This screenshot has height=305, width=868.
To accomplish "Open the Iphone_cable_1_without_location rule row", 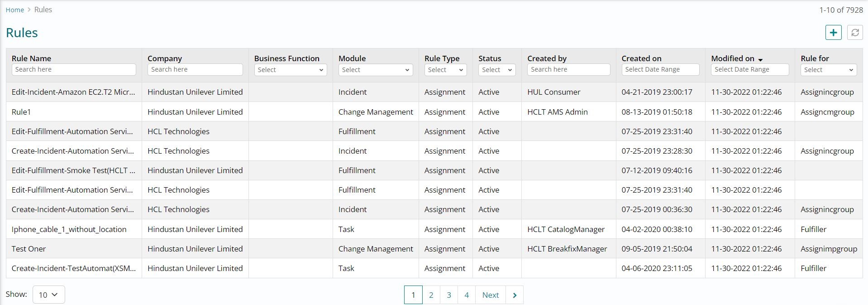I will pyautogui.click(x=69, y=229).
